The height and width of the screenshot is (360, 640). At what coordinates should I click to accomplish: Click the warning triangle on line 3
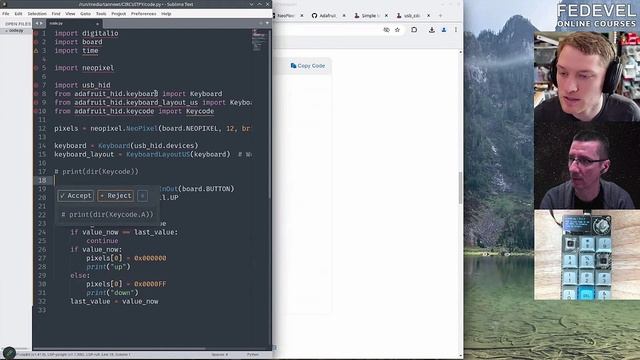tap(36, 51)
